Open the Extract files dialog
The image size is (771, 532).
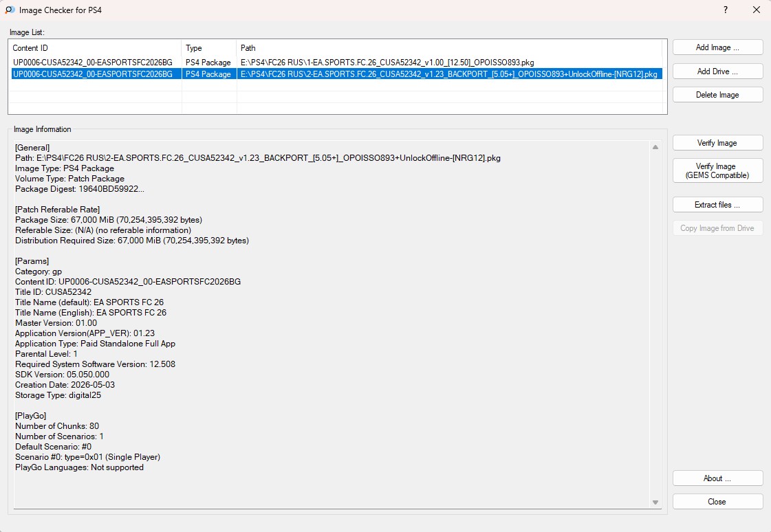click(x=717, y=205)
